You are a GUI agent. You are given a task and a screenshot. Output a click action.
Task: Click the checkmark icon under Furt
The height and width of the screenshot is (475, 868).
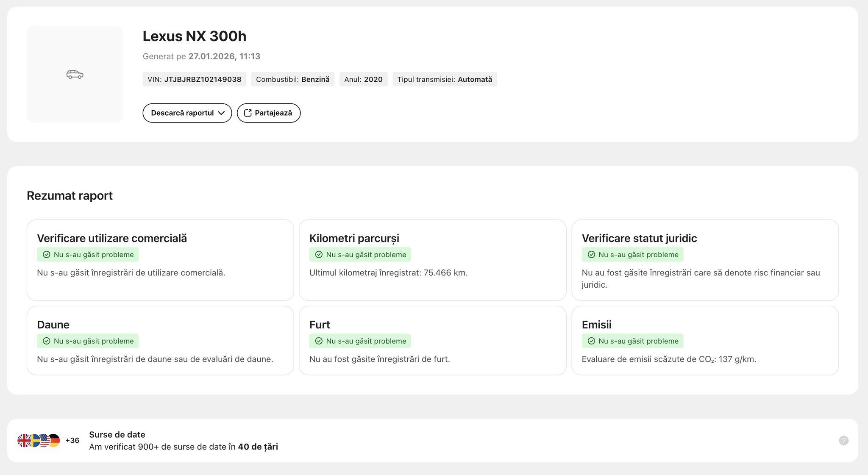(319, 341)
